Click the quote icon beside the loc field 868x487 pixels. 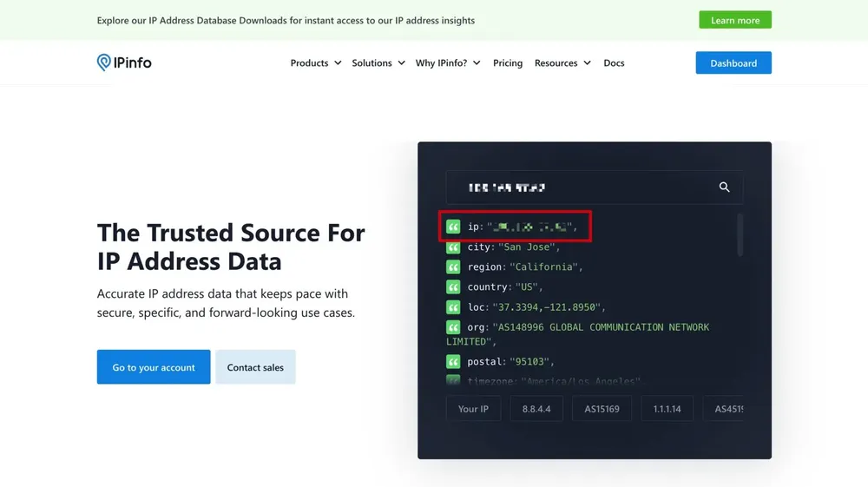453,307
